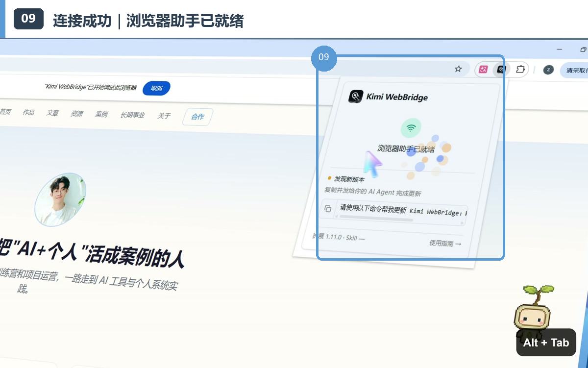Click the Kimi WebBridge extension toolbar icon

point(501,70)
